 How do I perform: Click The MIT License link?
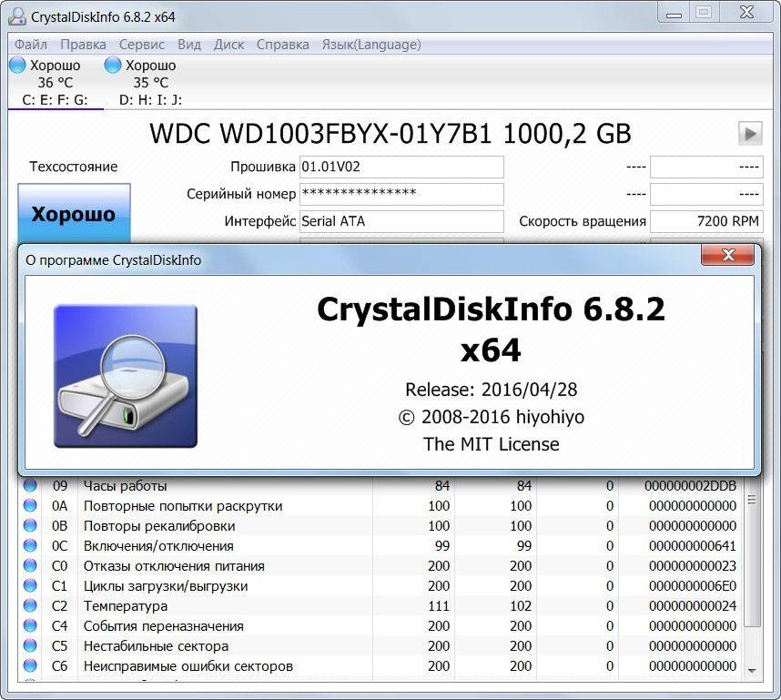click(x=492, y=444)
